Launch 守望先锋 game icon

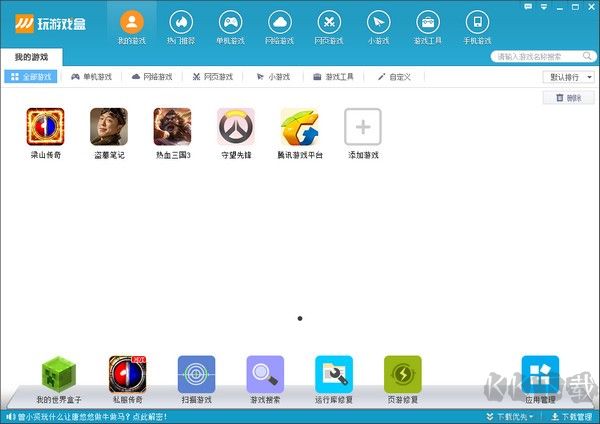(x=236, y=127)
